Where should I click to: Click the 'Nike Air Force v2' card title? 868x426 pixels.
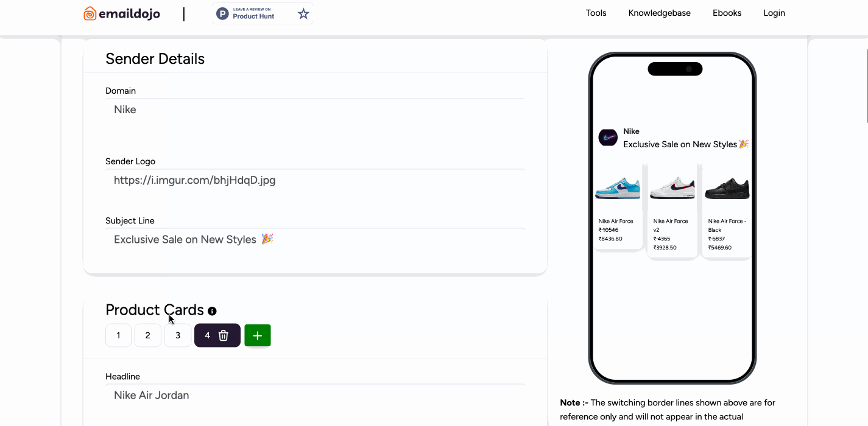(671, 225)
